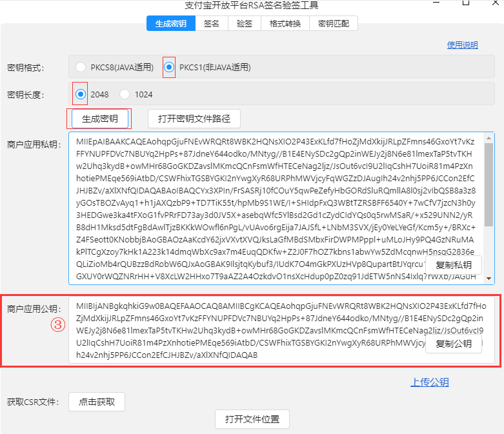Click the private key scrollbar down arrow
Viewport: 504px width, 434px height.
pyautogui.click(x=489, y=279)
